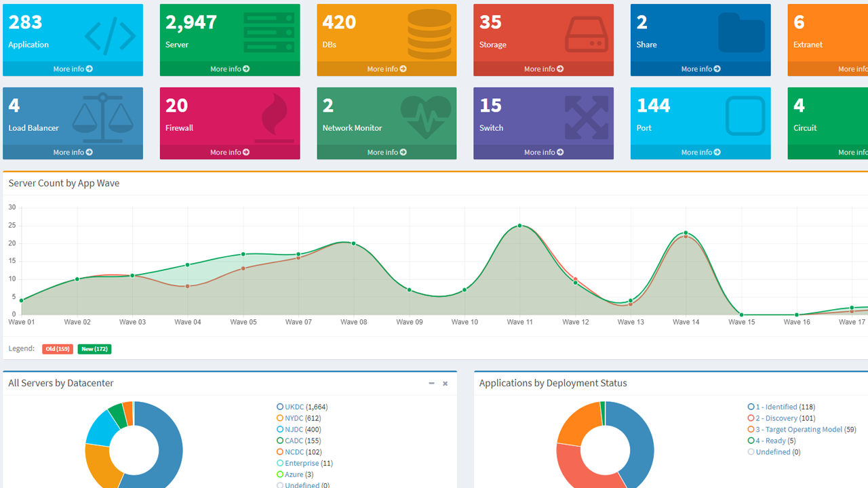Toggle 3 - Target Operating Model legend entry
The image size is (868, 488).
[802, 430]
